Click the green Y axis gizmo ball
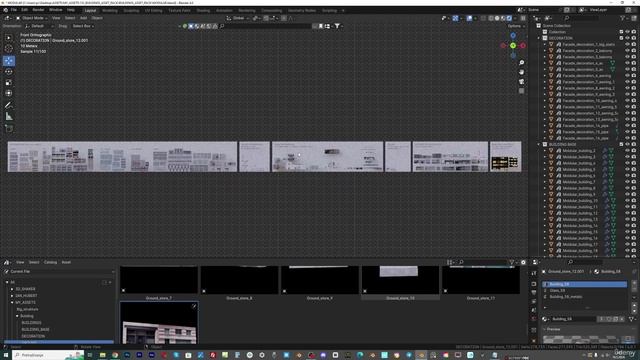This screenshot has width=640, height=360. click(513, 46)
